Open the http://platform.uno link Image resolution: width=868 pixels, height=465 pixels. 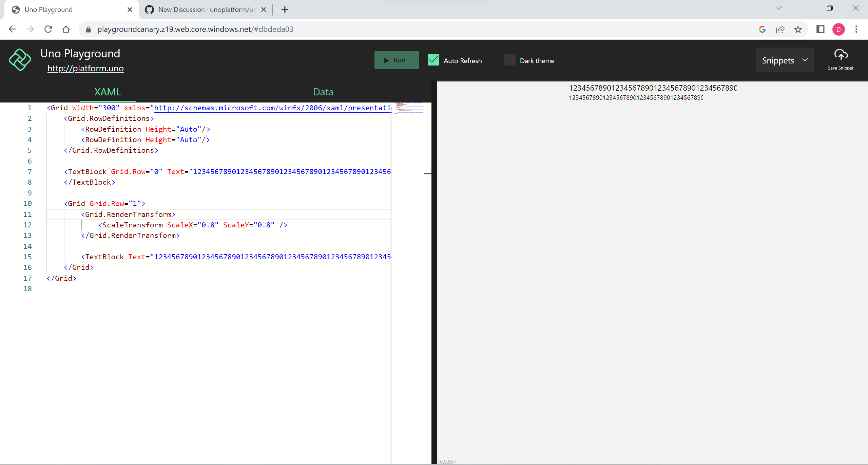click(85, 68)
